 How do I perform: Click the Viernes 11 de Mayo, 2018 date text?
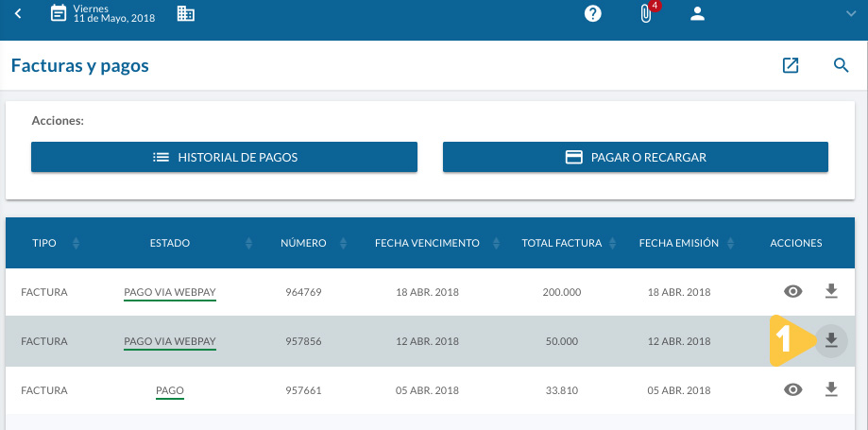(114, 13)
